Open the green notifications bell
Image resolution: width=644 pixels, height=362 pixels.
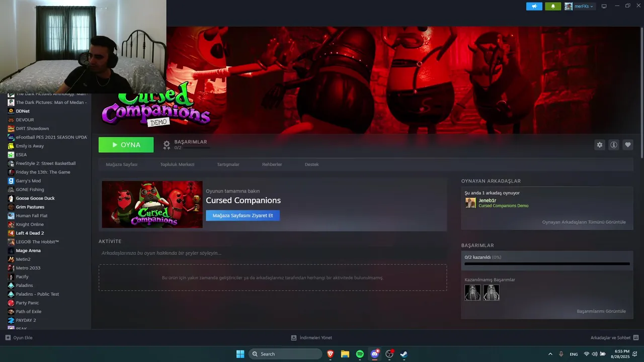coord(553,6)
